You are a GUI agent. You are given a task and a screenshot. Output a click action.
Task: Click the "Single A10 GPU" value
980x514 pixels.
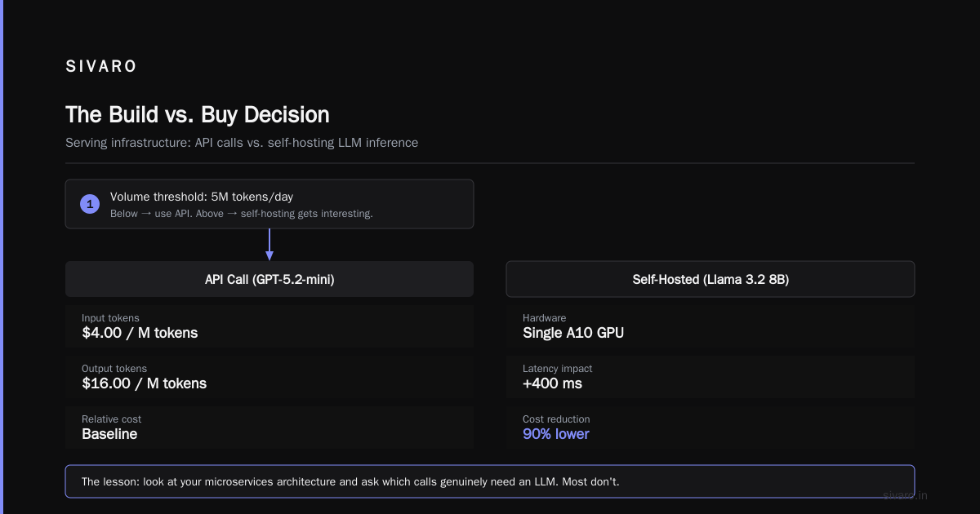pos(573,333)
